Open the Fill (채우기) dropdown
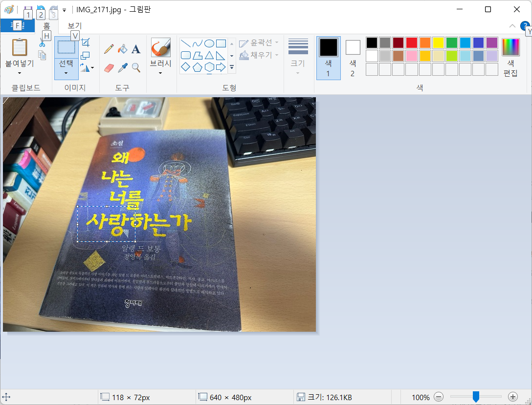The height and width of the screenshot is (405, 532). coord(259,55)
